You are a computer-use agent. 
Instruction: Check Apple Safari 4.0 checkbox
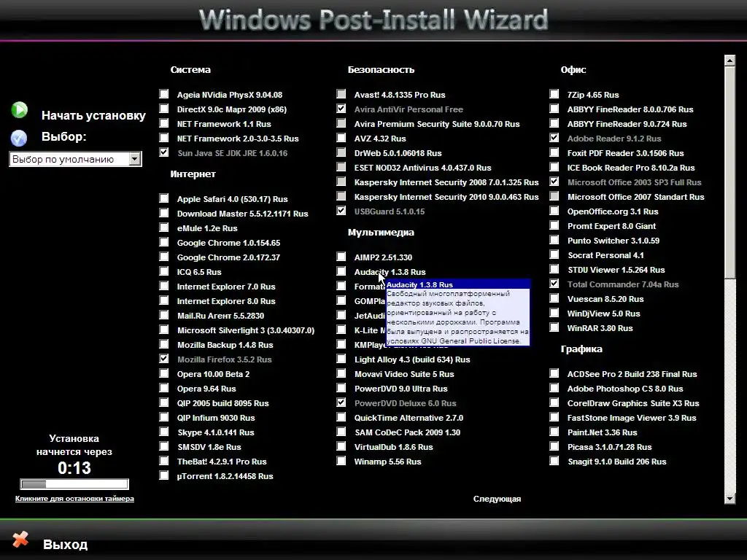[164, 198]
